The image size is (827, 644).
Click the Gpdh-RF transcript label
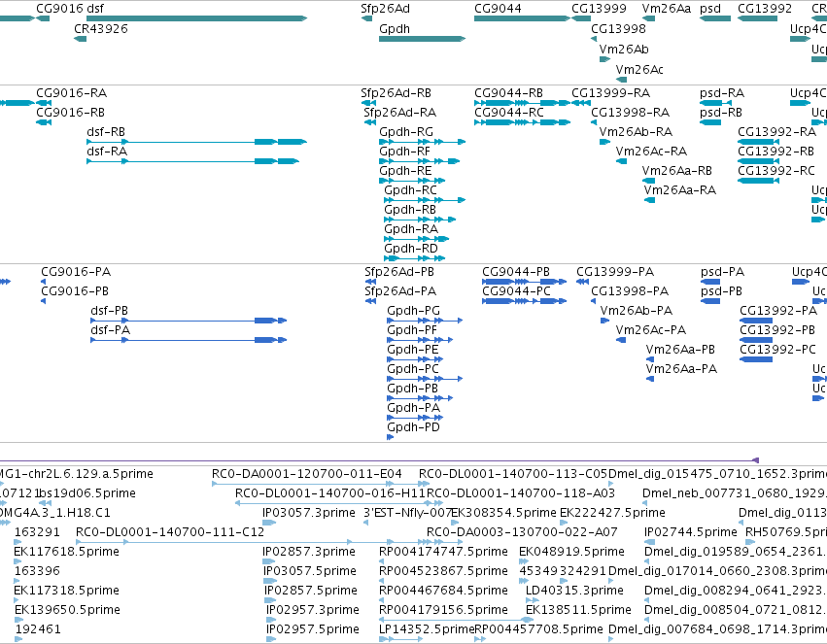point(404,152)
